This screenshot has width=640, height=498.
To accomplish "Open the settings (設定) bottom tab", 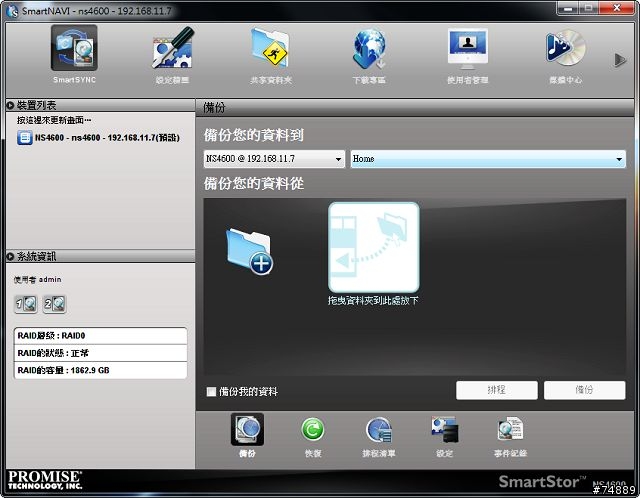I will coord(444,435).
